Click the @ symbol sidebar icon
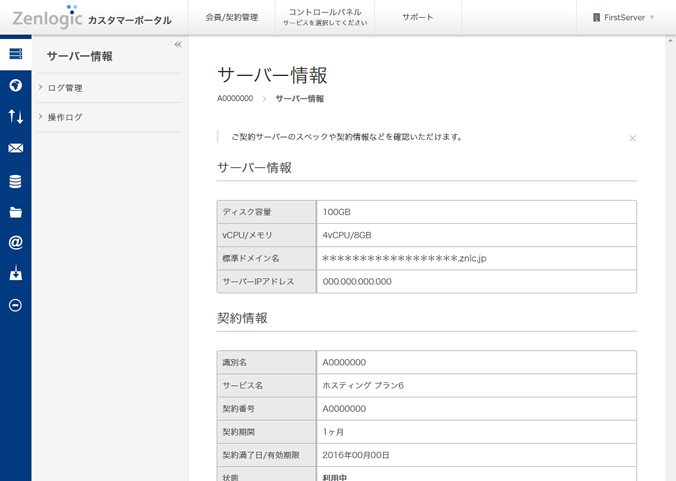676x481 pixels. (x=15, y=242)
